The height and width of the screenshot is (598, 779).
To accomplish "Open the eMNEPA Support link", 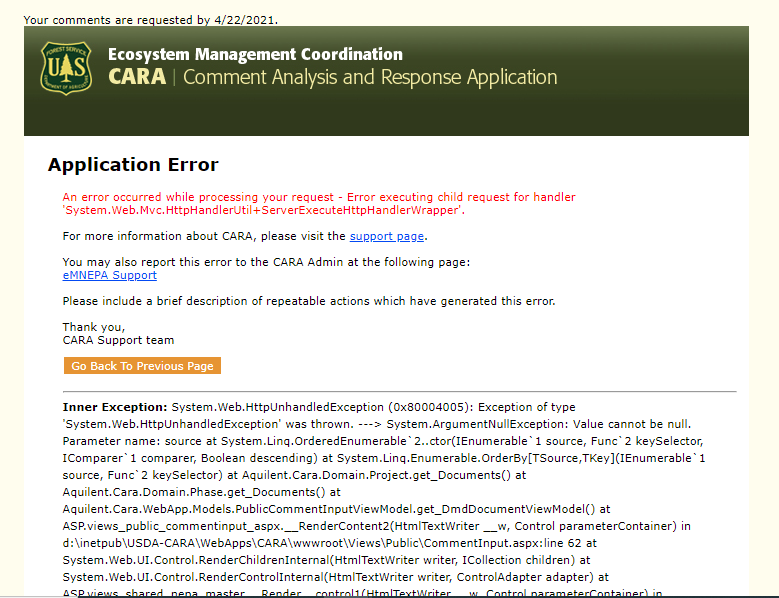I will click(109, 275).
